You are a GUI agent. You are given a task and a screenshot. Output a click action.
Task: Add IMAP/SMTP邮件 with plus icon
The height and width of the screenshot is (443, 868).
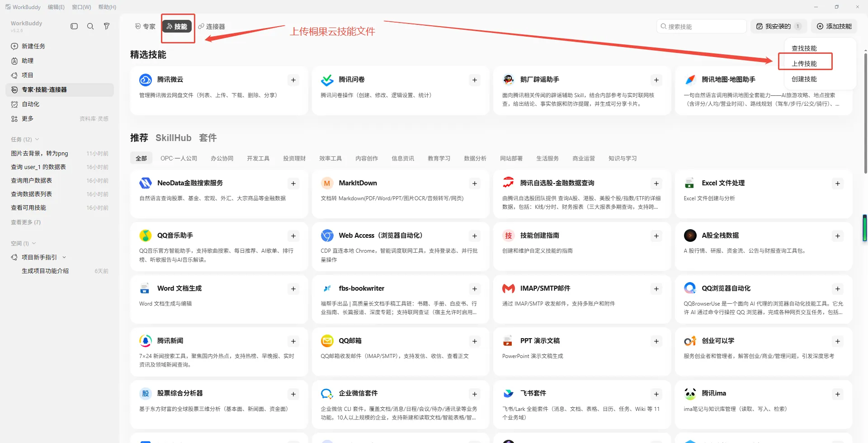656,289
